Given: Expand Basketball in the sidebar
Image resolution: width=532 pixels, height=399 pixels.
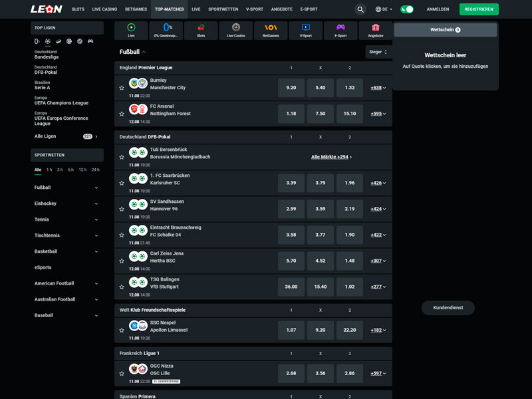Looking at the screenshot, I should coord(66,251).
